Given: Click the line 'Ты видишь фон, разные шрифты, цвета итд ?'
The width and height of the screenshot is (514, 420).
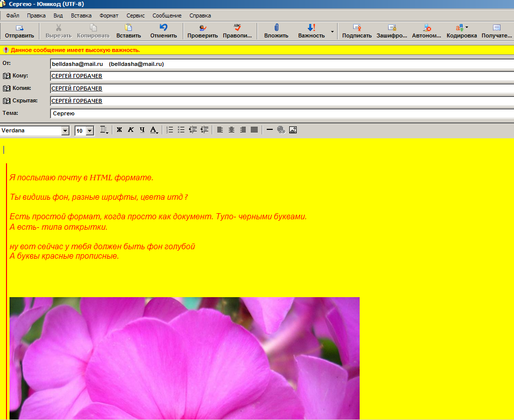Looking at the screenshot, I should click(x=99, y=197).
